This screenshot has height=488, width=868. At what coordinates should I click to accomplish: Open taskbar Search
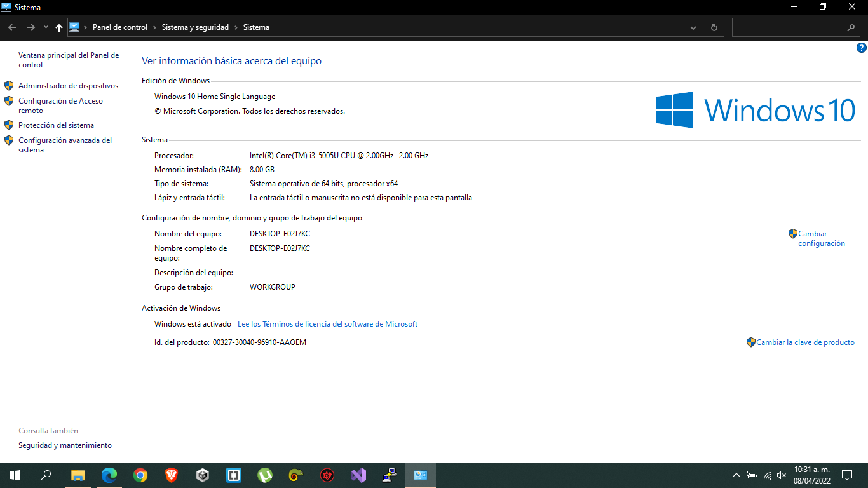coord(46,475)
